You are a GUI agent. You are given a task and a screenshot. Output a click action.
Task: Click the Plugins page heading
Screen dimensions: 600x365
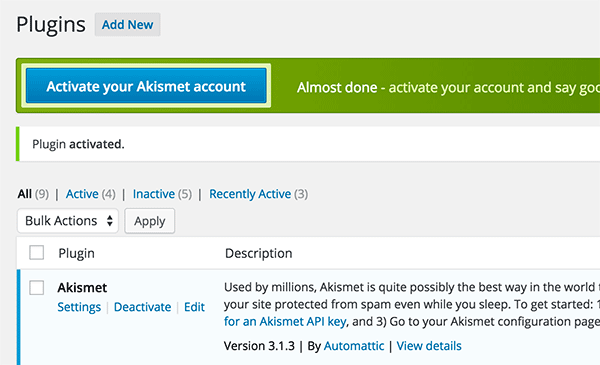click(x=51, y=25)
